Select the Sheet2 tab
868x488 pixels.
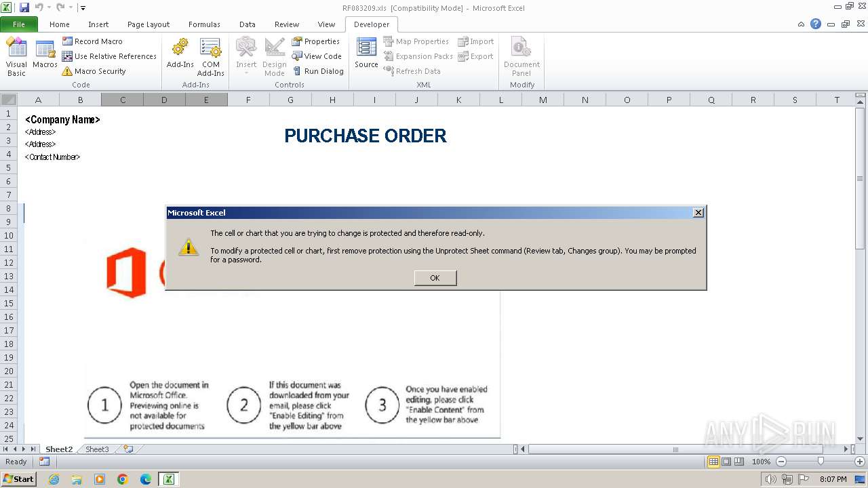pyautogui.click(x=59, y=449)
